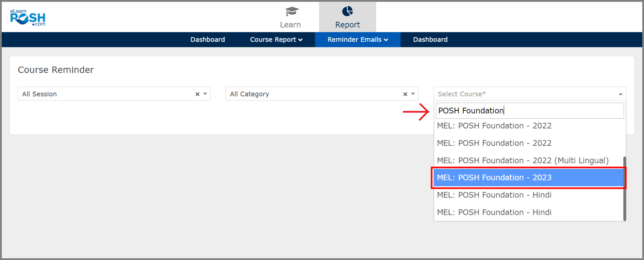Pick the topmost MEL: POSH Foundation - 2022 option
This screenshot has width=644, height=260.
click(494, 126)
